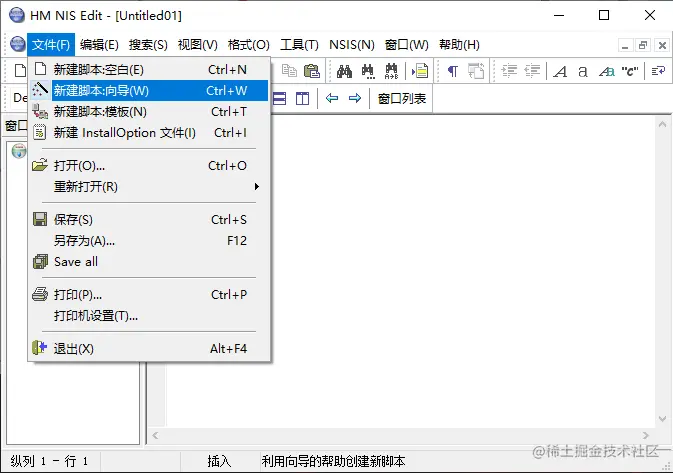Click the lowercase a format icon
The width and height of the screenshot is (673, 473).
click(582, 71)
